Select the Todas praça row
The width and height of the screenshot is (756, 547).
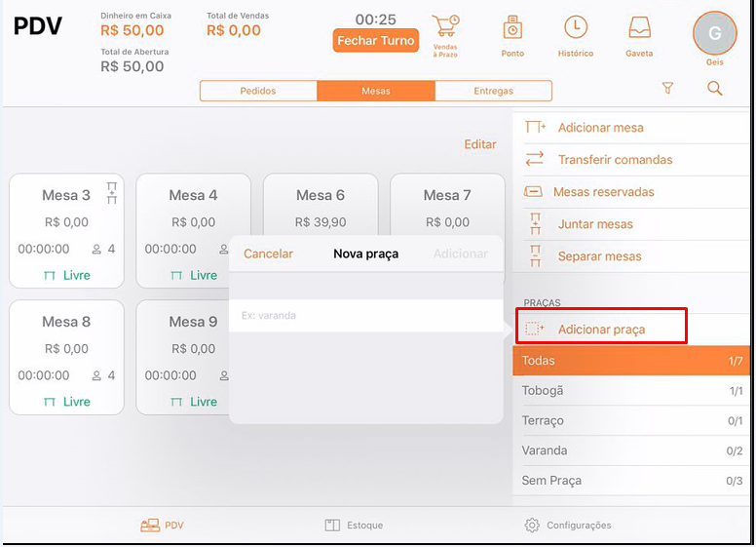point(631,361)
